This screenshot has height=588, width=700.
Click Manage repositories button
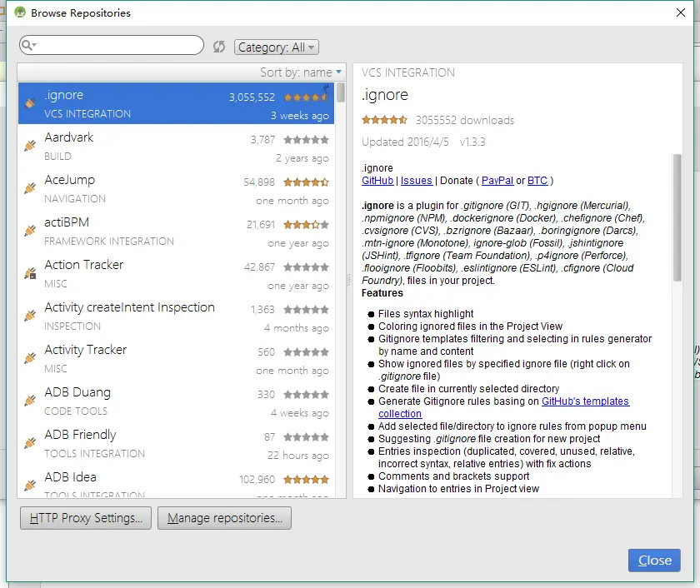[224, 518]
